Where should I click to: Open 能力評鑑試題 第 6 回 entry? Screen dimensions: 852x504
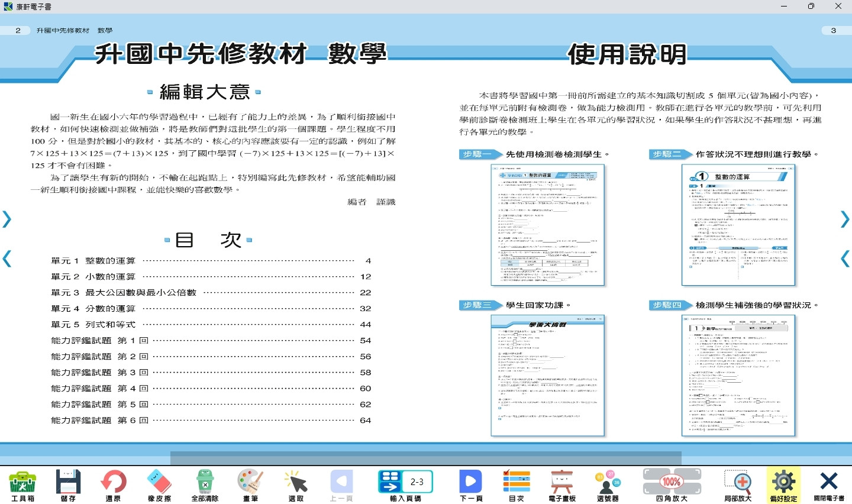(211, 421)
